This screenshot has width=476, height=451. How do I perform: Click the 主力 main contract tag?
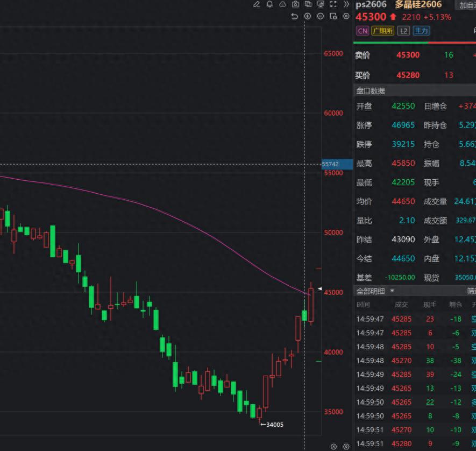(421, 31)
